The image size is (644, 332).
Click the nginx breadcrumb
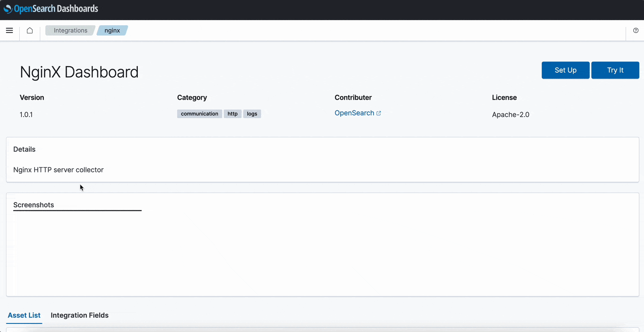(112, 30)
